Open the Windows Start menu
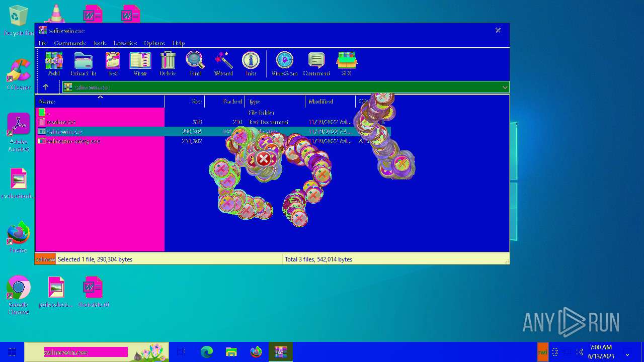Screen dimensions: 644x362 12,352
